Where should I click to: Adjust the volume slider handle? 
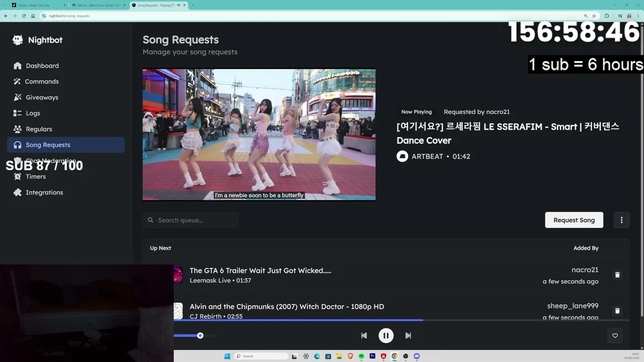(x=200, y=335)
